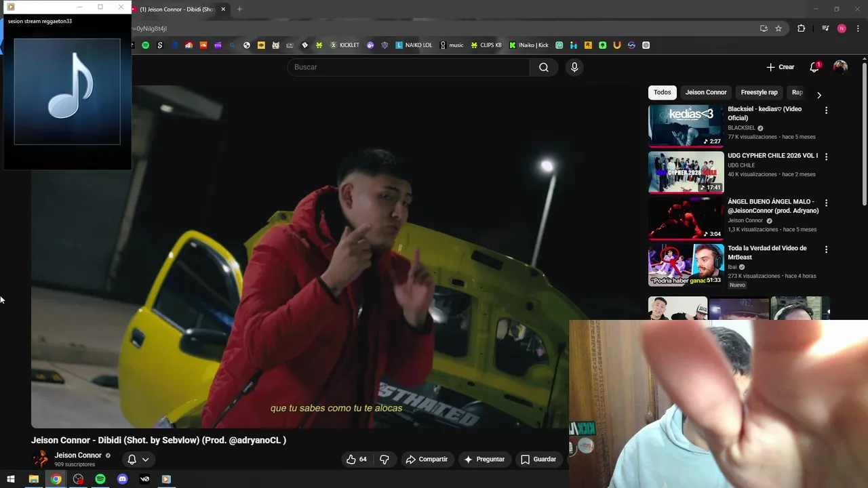Click 'sesion stream reggaeton33' title text
This screenshot has width=868, height=488.
(x=40, y=21)
